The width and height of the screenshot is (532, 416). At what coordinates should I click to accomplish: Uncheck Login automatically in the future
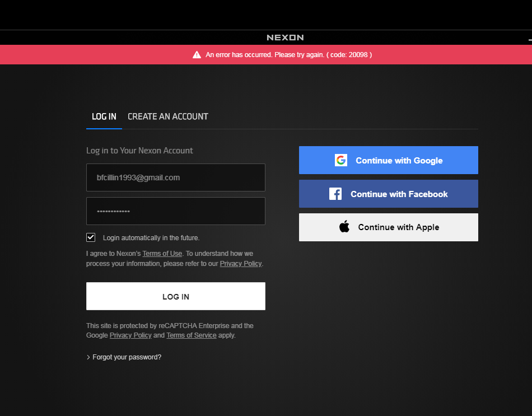91,237
